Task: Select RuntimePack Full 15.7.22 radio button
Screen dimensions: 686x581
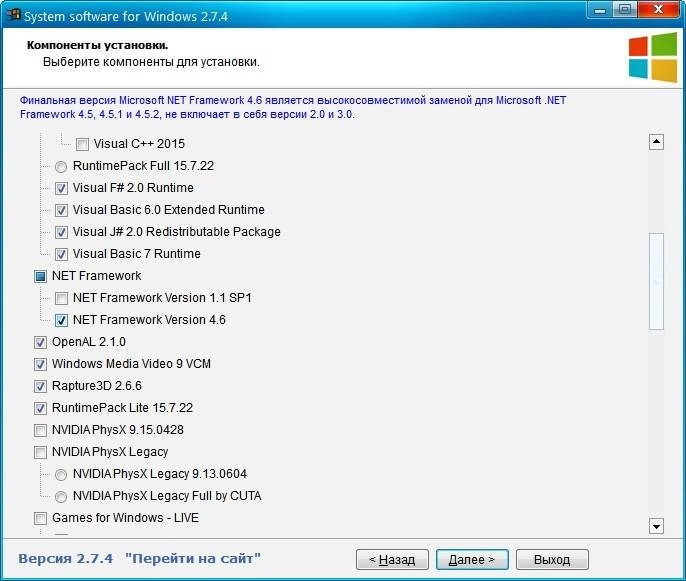Action: click(61, 166)
